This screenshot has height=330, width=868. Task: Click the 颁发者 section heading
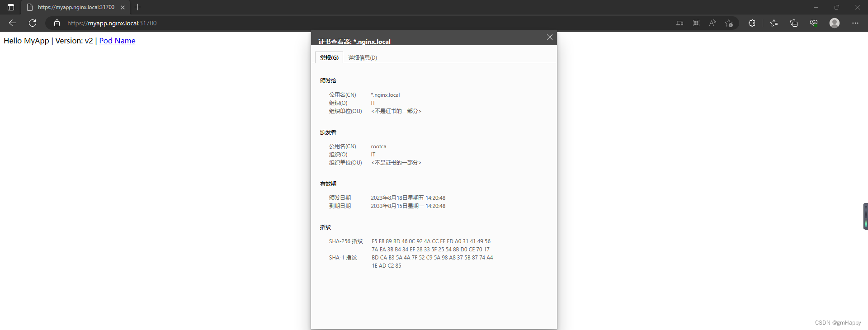tap(328, 132)
